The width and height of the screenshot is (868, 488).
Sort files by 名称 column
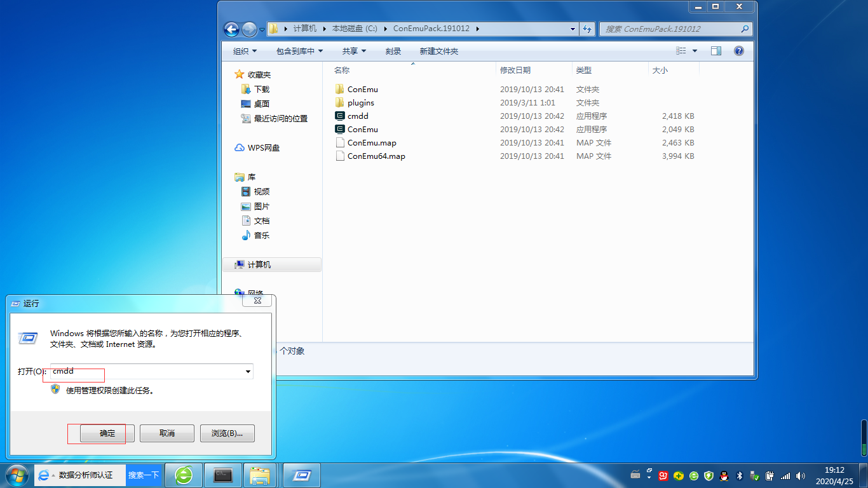pyautogui.click(x=412, y=70)
